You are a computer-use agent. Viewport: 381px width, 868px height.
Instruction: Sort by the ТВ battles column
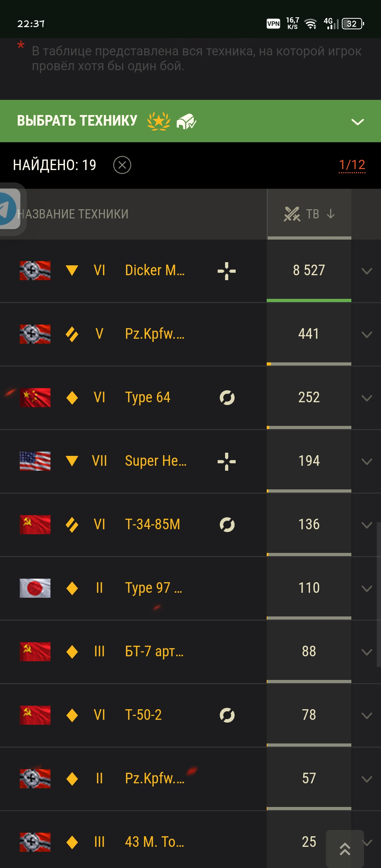point(309,214)
